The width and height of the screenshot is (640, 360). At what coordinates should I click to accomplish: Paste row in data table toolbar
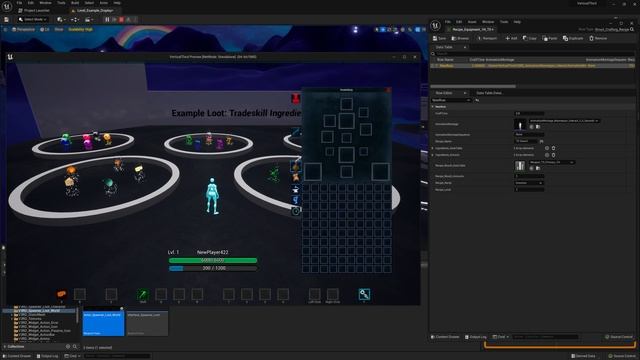tap(549, 38)
